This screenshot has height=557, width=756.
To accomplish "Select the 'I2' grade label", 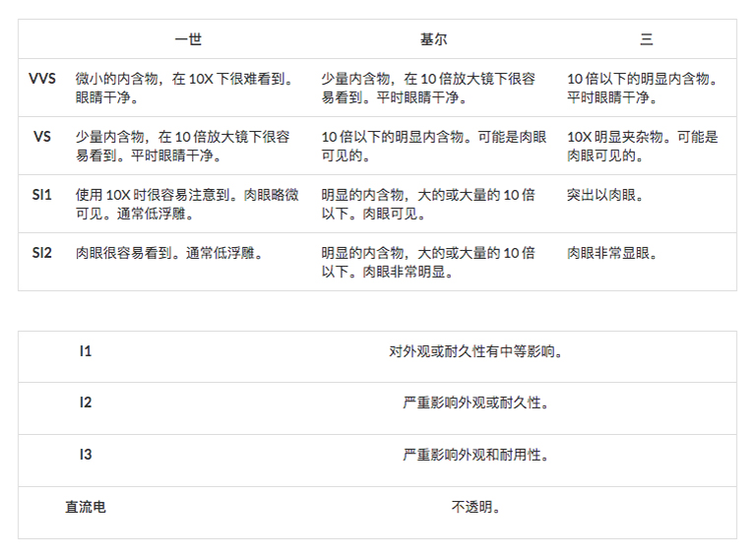I will tap(86, 402).
